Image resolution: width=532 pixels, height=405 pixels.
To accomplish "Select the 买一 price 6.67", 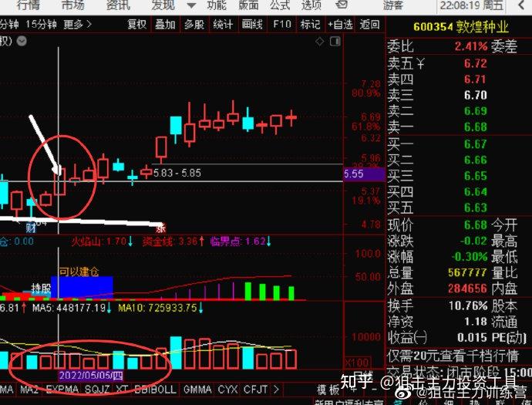I will [476, 144].
